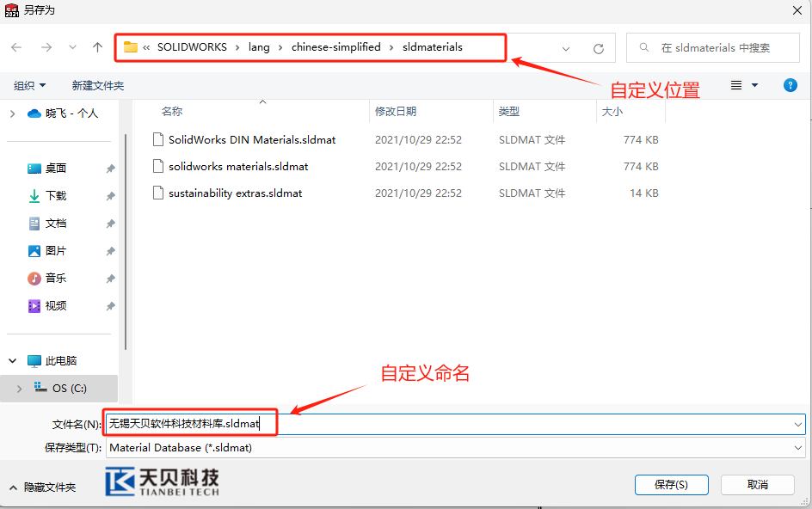
Task: Click pin icon next to 文档
Action: [x=110, y=224]
